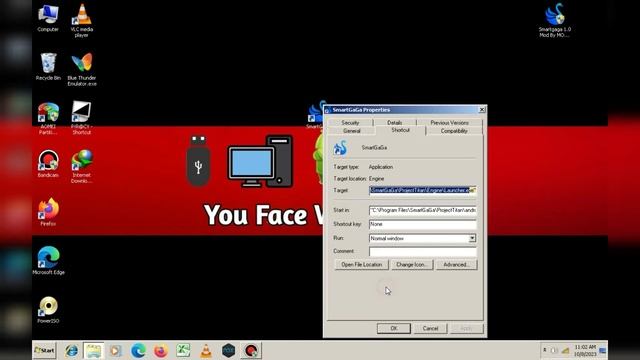Click the Shortcut key field
The height and width of the screenshot is (360, 640).
pyautogui.click(x=422, y=224)
